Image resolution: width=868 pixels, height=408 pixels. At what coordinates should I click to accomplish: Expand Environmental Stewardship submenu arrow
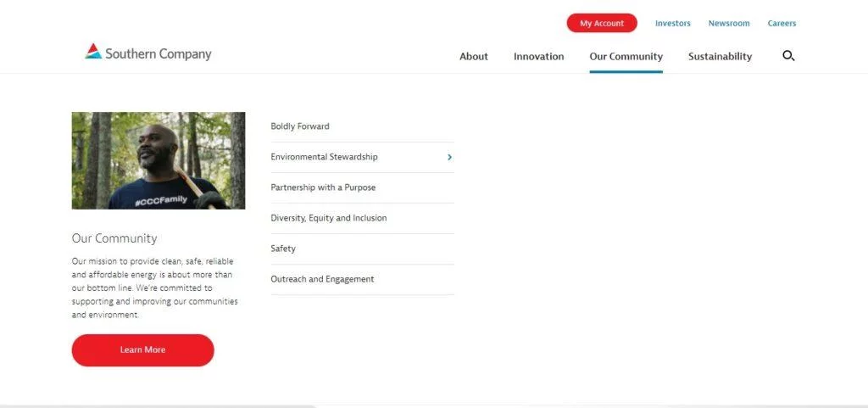(449, 157)
